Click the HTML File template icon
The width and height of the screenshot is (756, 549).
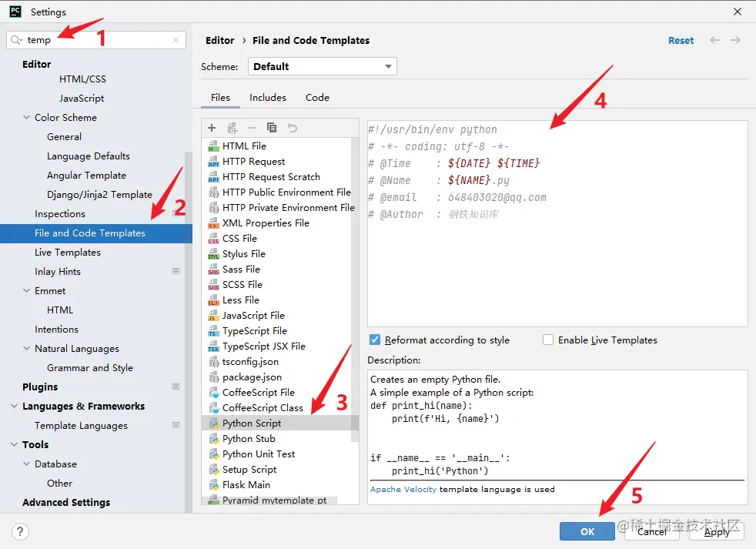click(x=213, y=146)
